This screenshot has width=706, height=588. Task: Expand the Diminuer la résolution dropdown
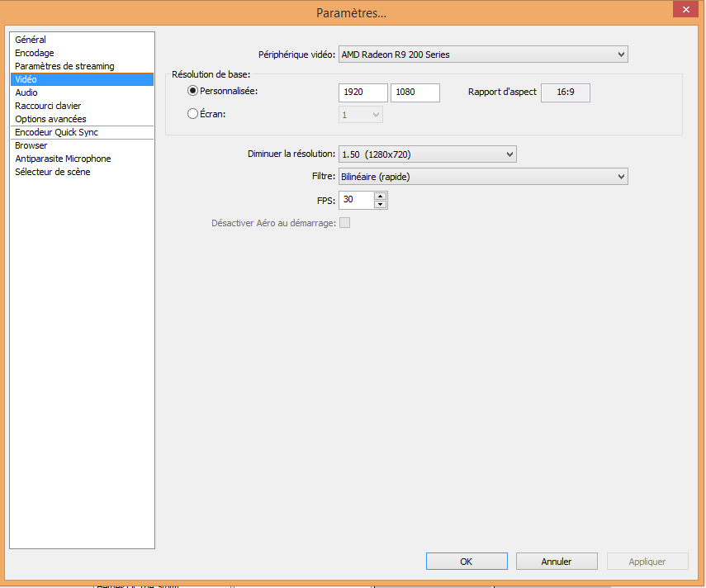[x=427, y=154]
